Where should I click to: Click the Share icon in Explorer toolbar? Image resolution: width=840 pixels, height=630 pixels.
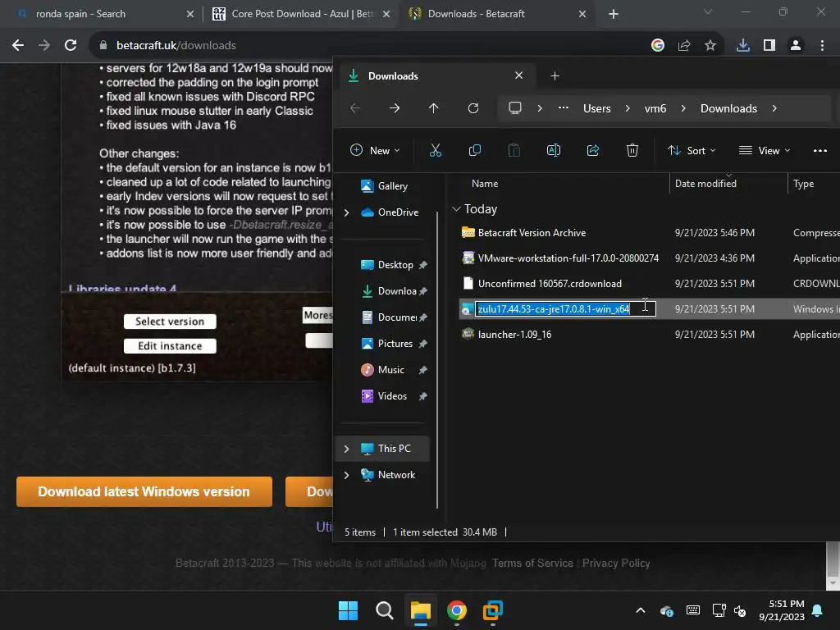[x=593, y=151]
